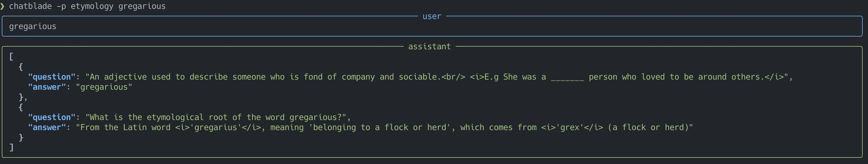Click the first "question" key
The width and height of the screenshot is (868, 164).
(x=52, y=77)
